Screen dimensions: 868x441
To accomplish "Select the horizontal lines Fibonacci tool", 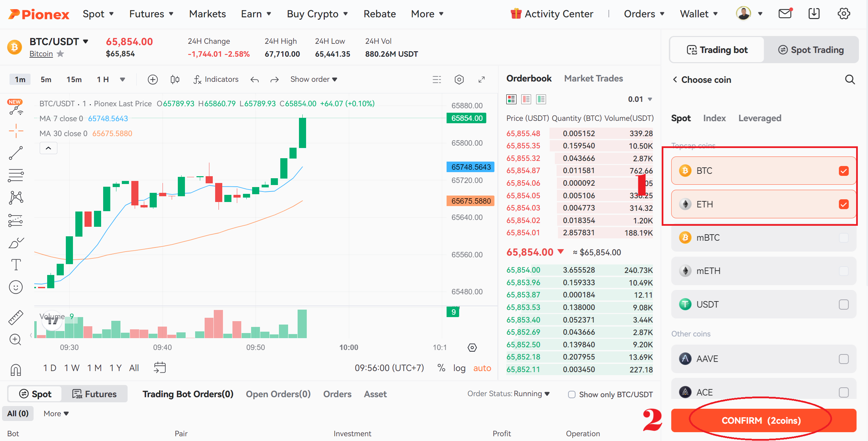I will (x=16, y=176).
